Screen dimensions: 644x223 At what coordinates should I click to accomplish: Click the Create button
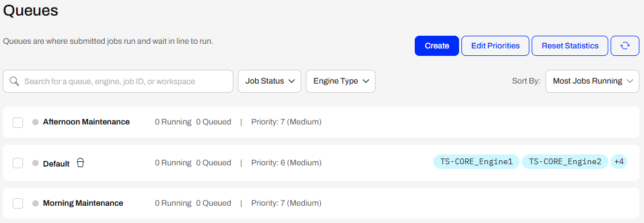coord(437,46)
